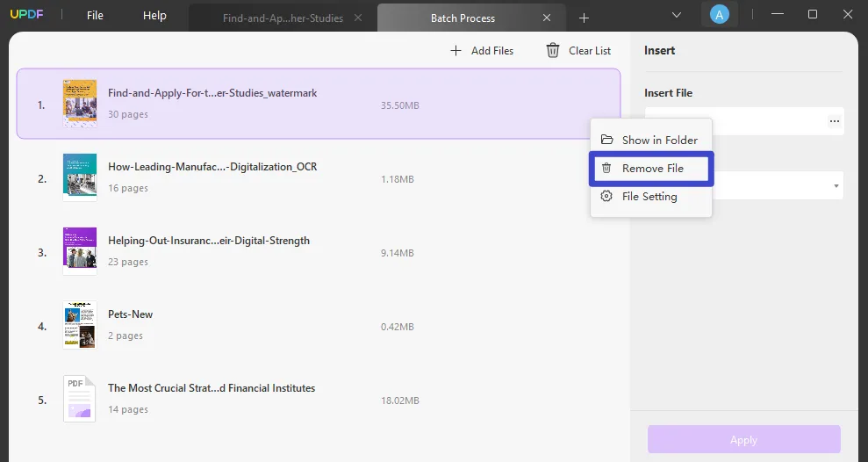Choose Show in Folder option
Screen dimensions: 868x462
pyautogui.click(x=659, y=140)
